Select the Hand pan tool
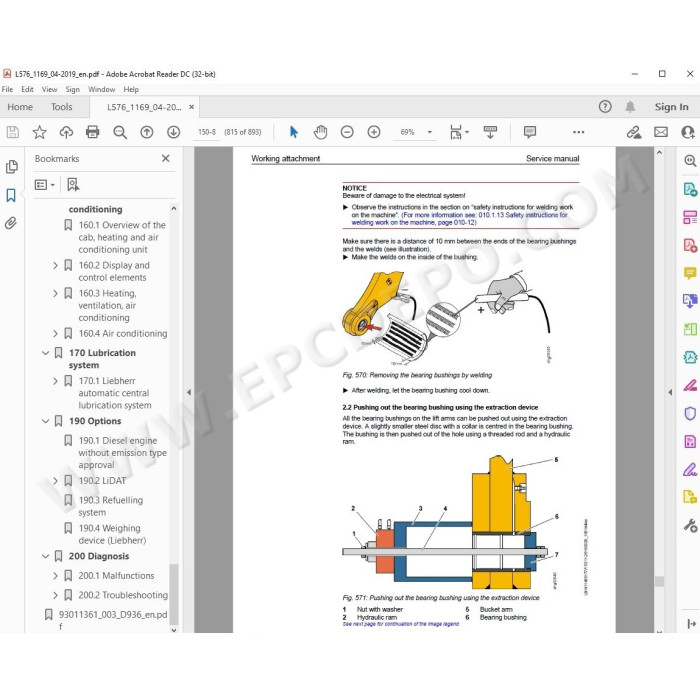The width and height of the screenshot is (700, 700). (320, 132)
